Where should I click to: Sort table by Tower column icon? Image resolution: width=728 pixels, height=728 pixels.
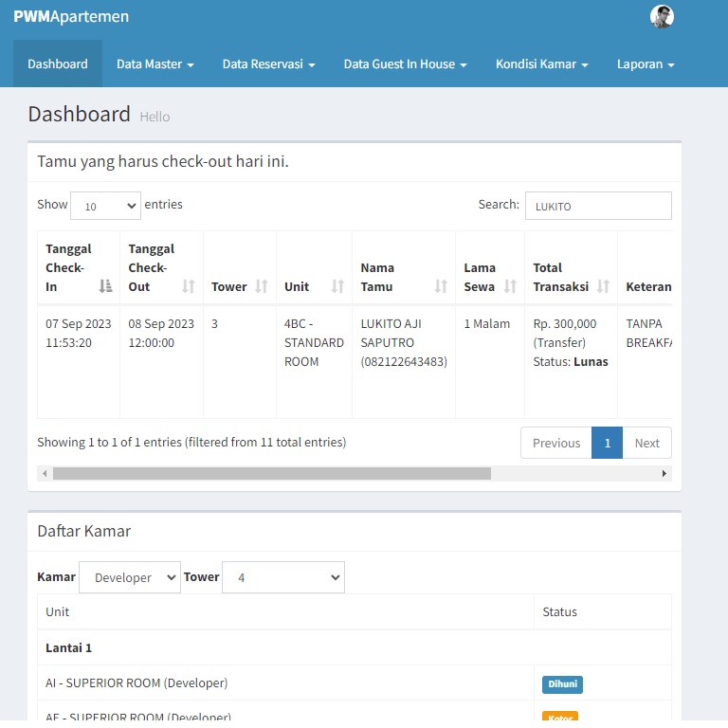click(x=262, y=286)
